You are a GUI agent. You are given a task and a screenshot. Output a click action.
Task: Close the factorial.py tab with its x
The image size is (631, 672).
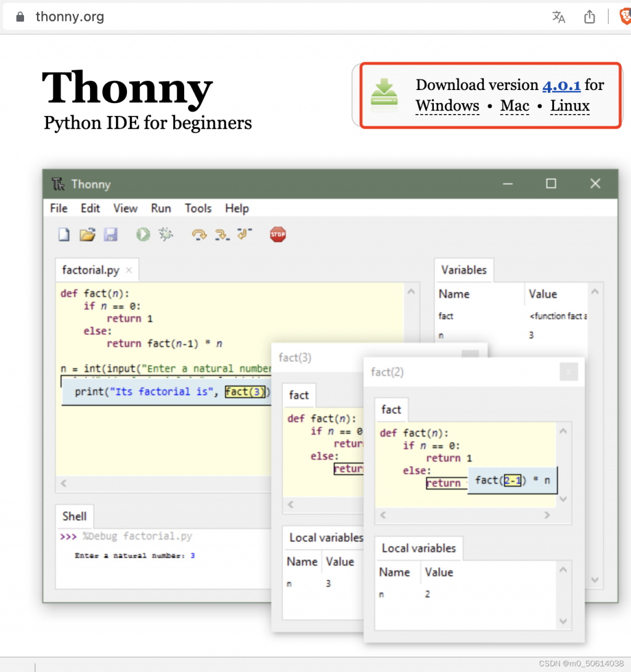pos(129,270)
